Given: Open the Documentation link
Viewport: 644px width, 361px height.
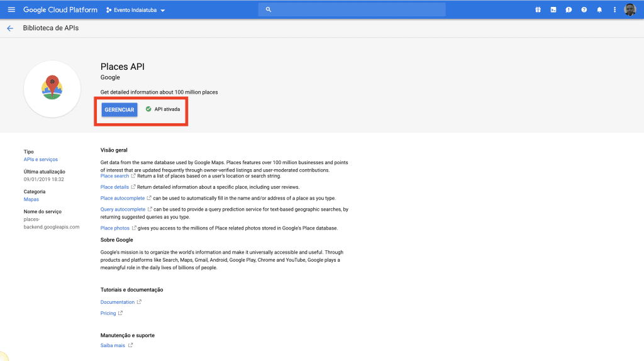Looking at the screenshot, I should tap(118, 302).
